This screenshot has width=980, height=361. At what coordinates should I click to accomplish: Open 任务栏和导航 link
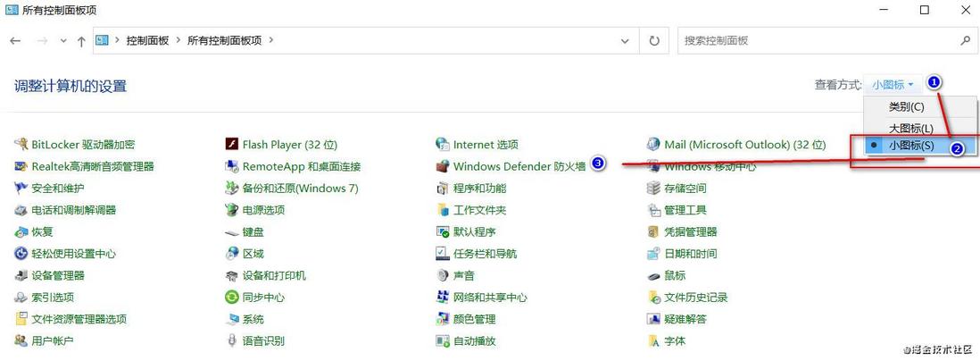tap(485, 254)
